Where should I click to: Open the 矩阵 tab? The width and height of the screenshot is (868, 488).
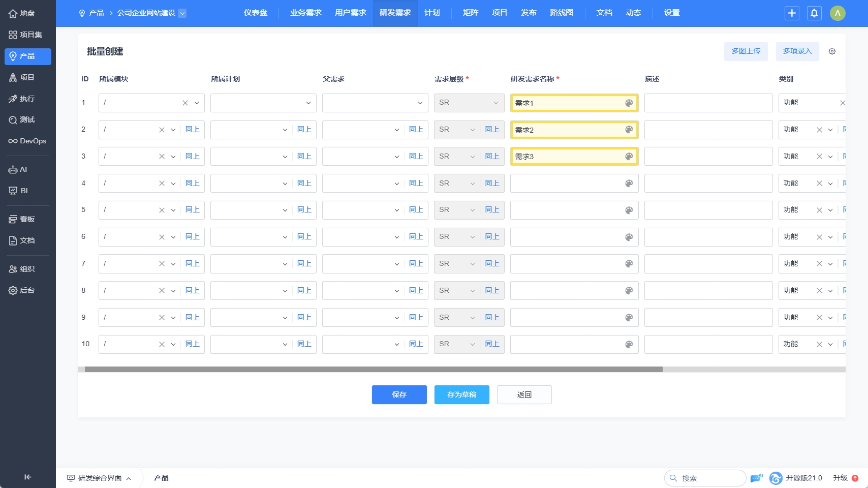pos(471,13)
